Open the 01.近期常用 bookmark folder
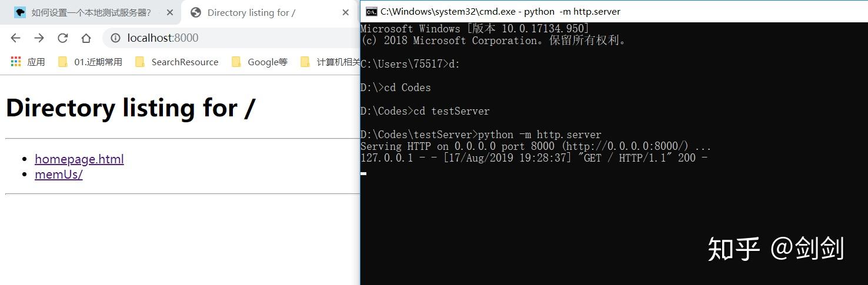 pos(90,62)
